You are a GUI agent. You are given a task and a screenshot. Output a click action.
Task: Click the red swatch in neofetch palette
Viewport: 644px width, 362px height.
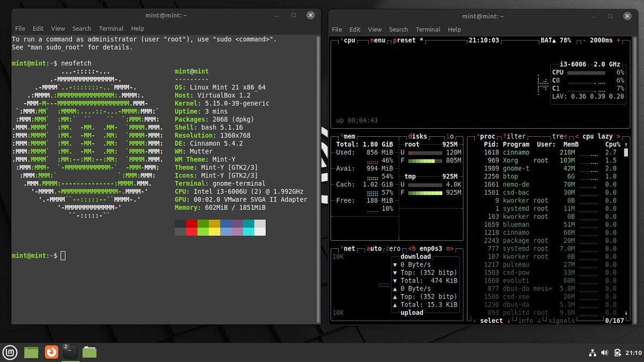coord(192,224)
